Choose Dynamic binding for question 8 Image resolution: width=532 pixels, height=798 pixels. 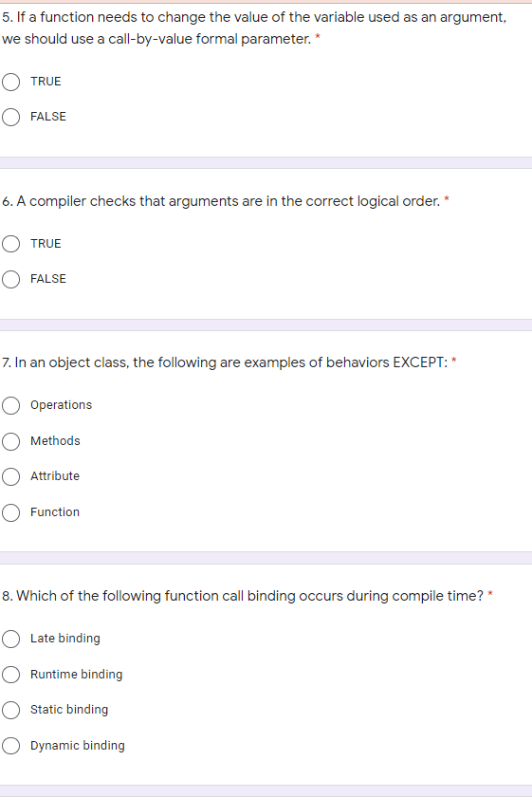tap(10, 746)
